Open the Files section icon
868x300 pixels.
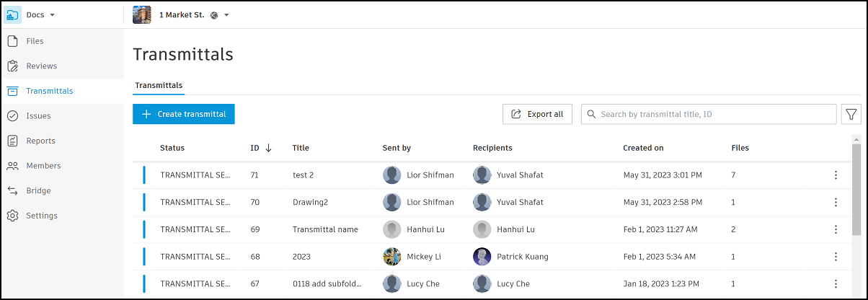click(x=13, y=41)
